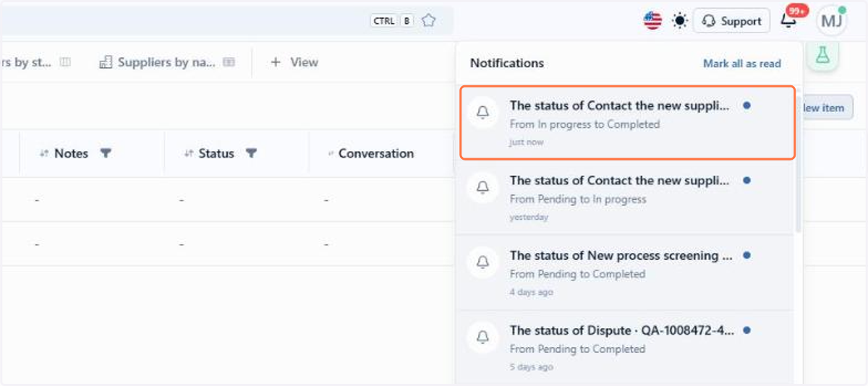The image size is (868, 386).
Task: Toggle the sun light/dark theme icon
Action: [680, 21]
